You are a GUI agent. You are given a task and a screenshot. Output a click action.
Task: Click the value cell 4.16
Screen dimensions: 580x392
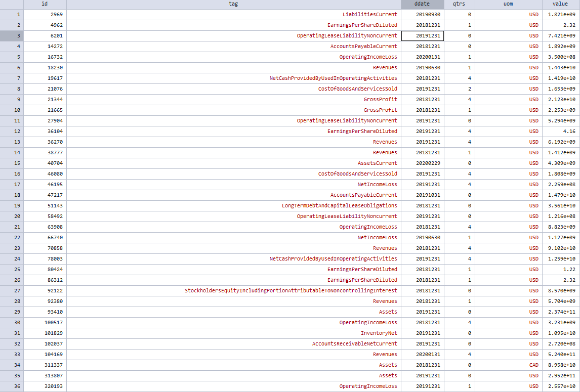pos(561,132)
